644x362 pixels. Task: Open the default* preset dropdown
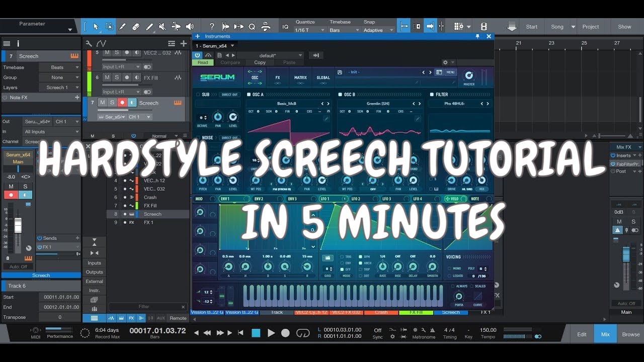point(270,55)
